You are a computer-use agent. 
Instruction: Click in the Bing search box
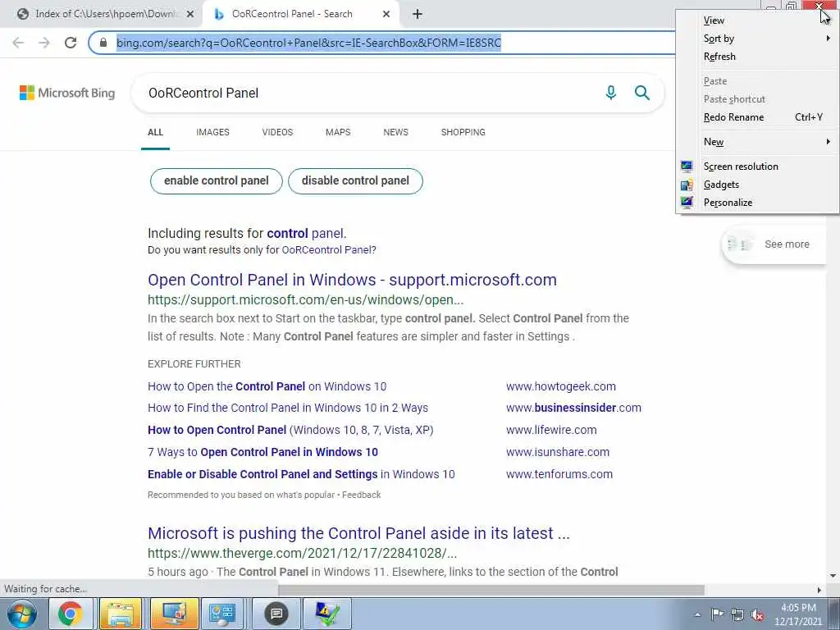click(370, 94)
